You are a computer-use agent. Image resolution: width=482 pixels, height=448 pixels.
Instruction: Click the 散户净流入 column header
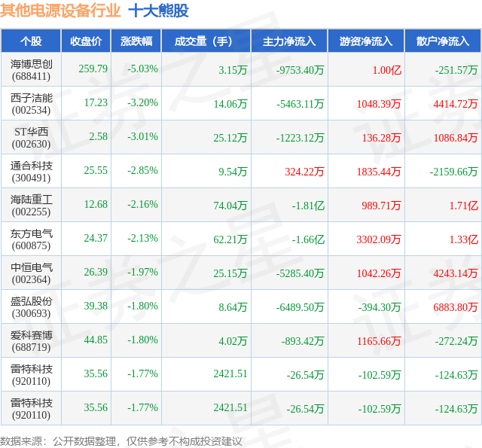tap(443, 41)
